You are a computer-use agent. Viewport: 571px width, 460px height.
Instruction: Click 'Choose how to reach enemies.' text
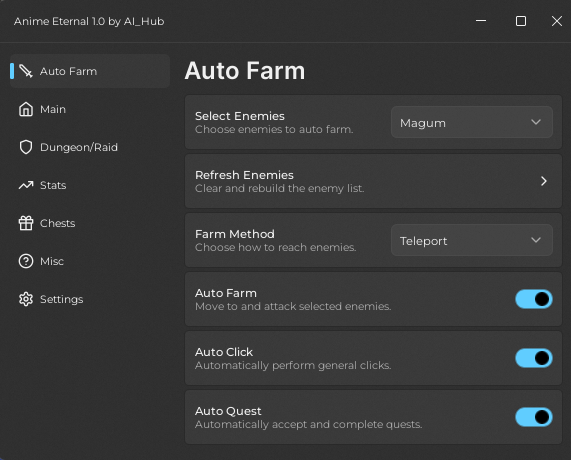[x=275, y=248]
